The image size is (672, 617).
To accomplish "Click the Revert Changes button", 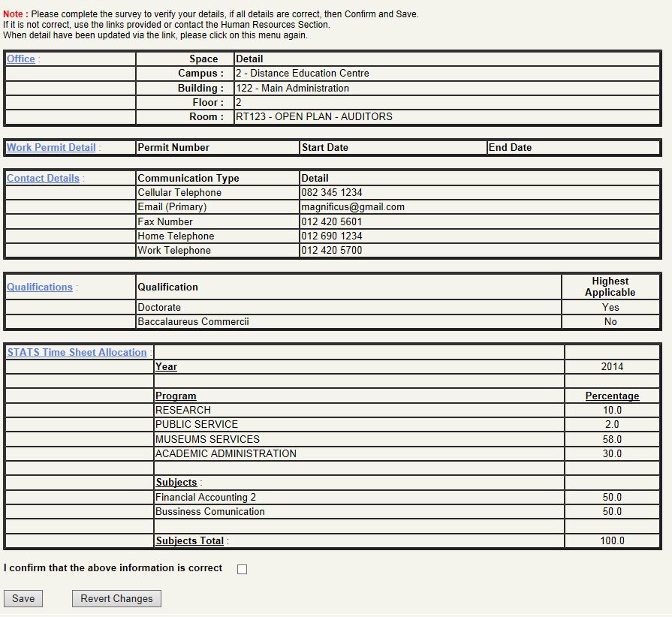I will 116,598.
